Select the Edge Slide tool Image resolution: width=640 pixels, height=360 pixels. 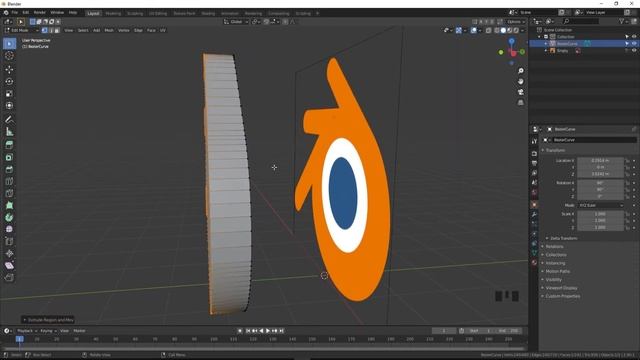(x=9, y=241)
